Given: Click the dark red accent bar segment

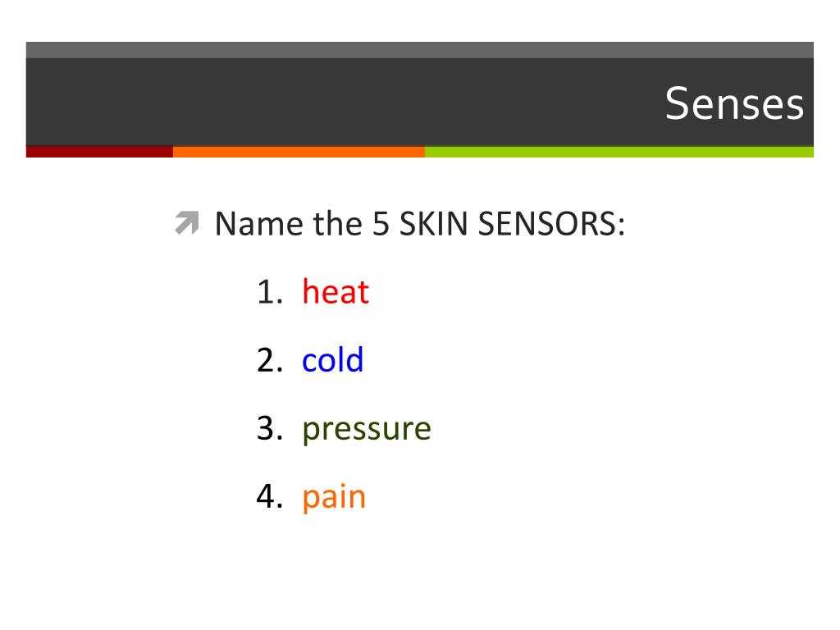Looking at the screenshot, I should tap(99, 152).
